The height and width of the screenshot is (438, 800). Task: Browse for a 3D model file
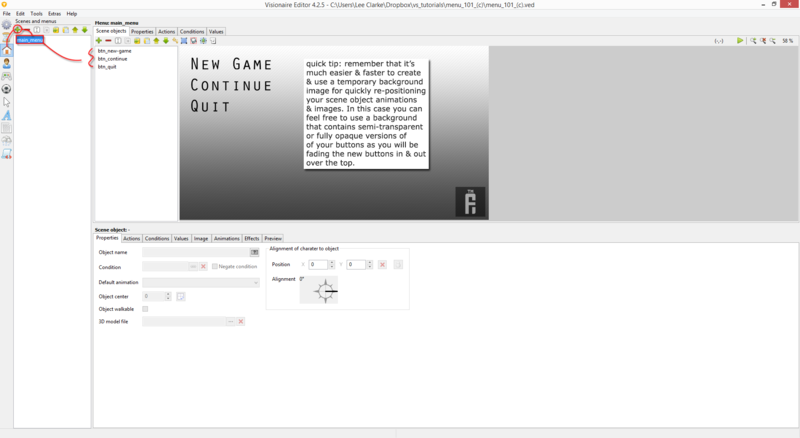(x=230, y=321)
